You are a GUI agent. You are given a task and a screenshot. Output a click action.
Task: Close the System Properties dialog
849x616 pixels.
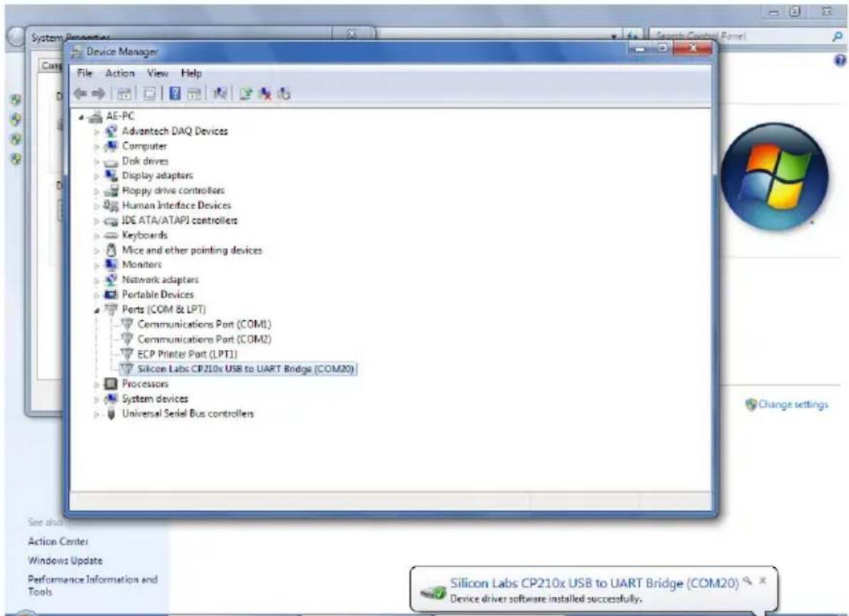point(352,34)
